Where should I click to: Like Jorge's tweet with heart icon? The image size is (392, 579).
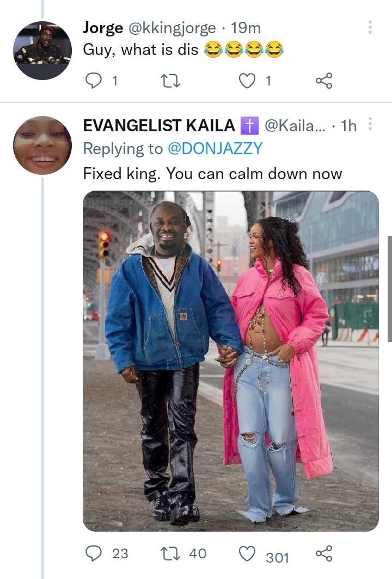247,81
